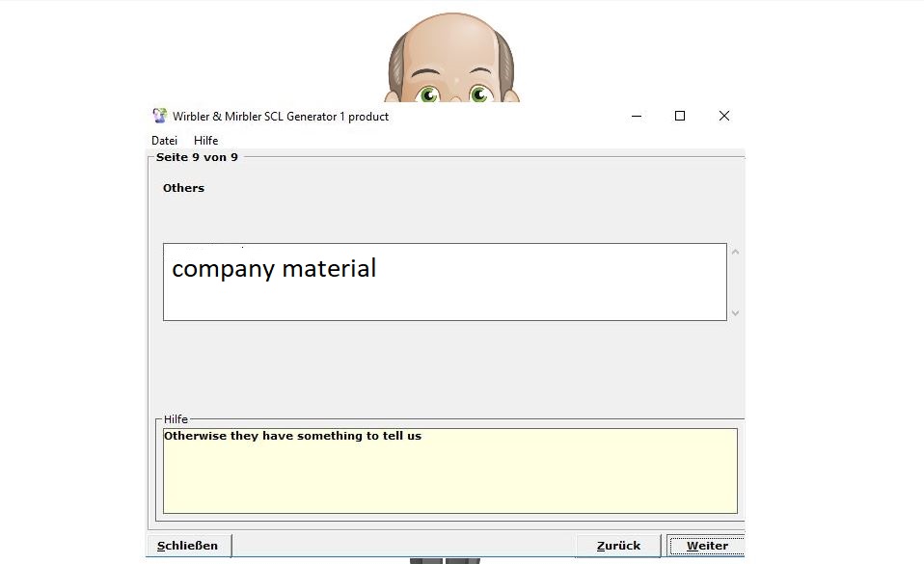Screen dimensions: 924x564
Task: Click the yellow Hilfe help text area
Action: [449, 470]
